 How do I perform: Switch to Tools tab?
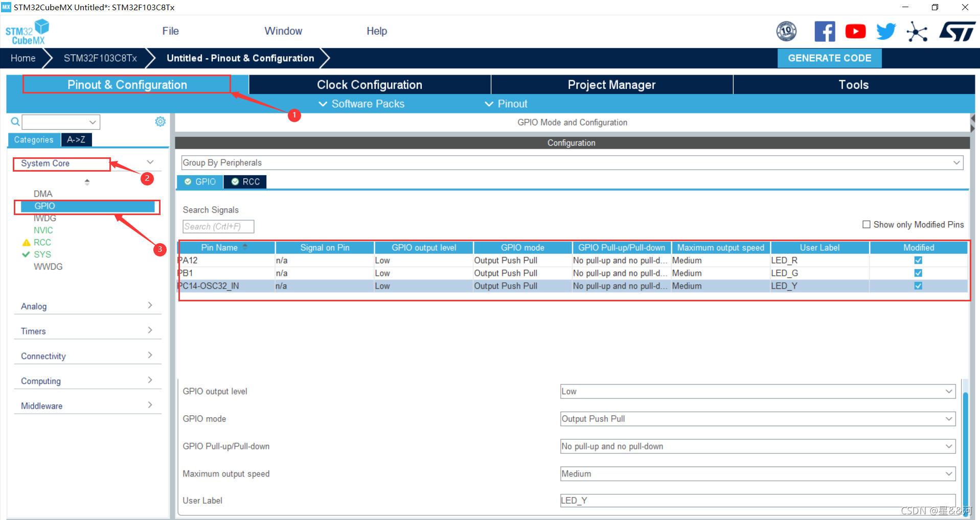tap(854, 85)
